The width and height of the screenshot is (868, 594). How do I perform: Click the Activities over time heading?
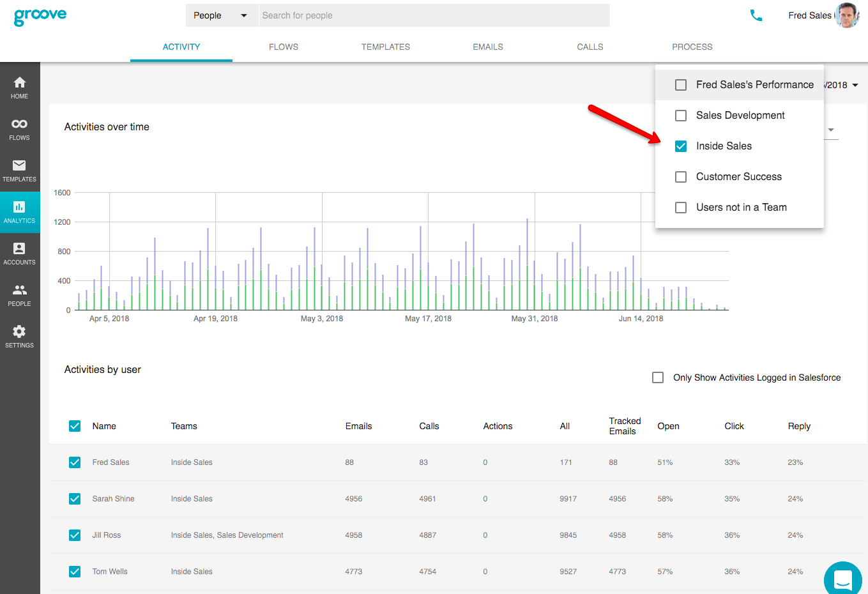tap(107, 127)
